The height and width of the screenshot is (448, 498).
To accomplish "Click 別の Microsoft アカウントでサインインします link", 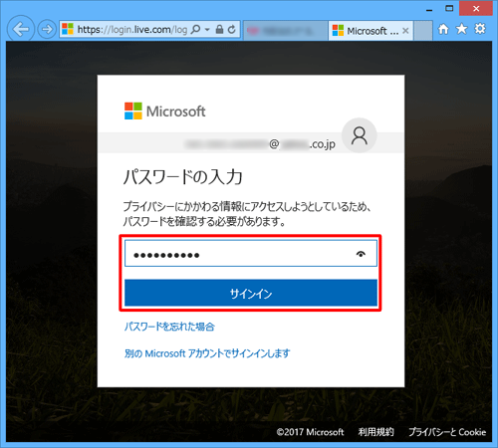I will pyautogui.click(x=207, y=353).
